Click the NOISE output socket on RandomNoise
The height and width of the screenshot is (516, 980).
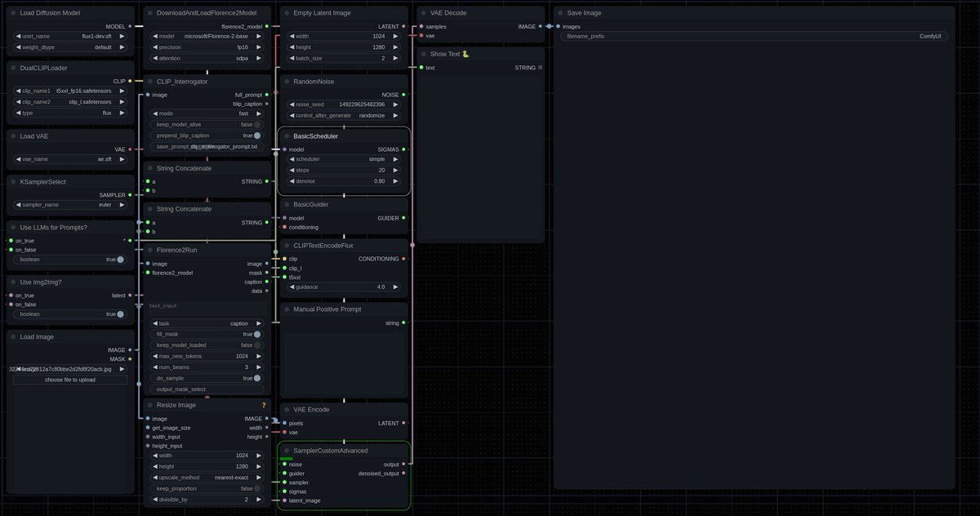click(x=403, y=95)
